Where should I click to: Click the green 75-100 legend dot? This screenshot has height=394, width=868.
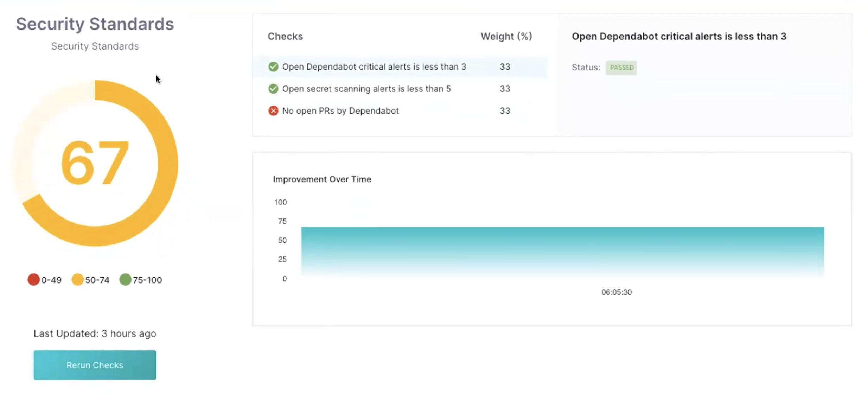(x=125, y=280)
